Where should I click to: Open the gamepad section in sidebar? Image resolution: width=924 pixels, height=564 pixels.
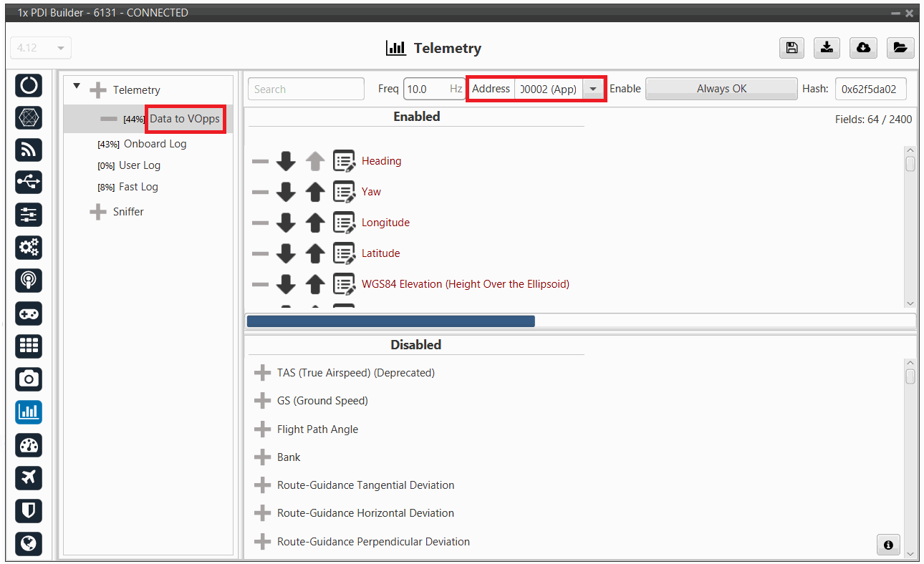[29, 313]
